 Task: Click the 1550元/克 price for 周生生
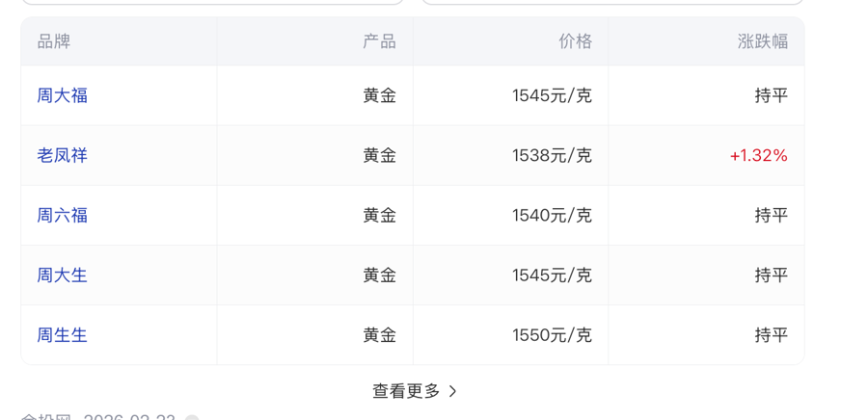point(552,334)
